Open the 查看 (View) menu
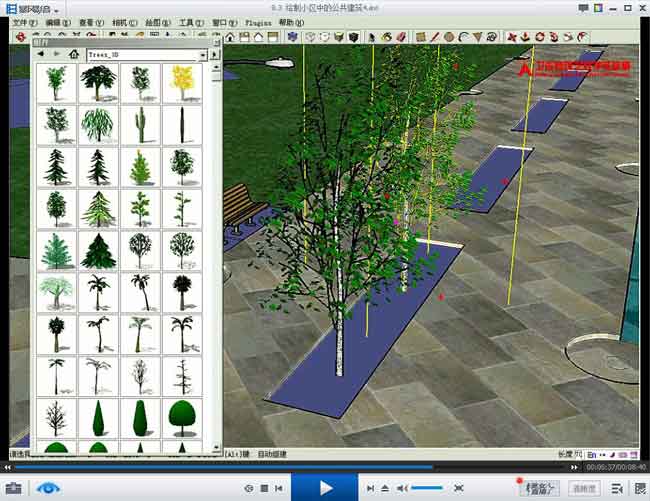Screen dimensions: 650x501 pyautogui.click(x=91, y=23)
